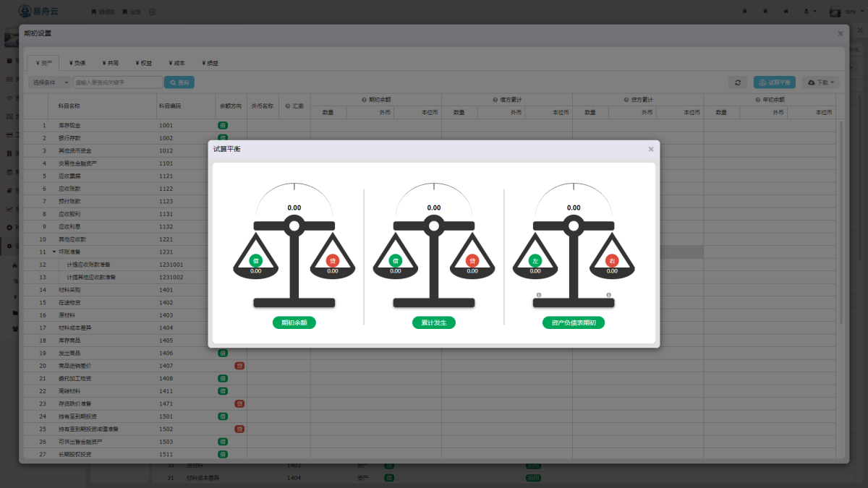Click the green 累计发生 button
Screen dimensions: 868x488
point(433,322)
